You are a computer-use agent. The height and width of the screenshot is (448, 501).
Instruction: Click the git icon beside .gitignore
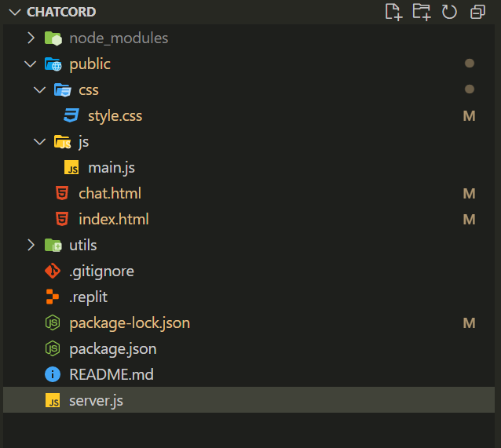[53, 271]
